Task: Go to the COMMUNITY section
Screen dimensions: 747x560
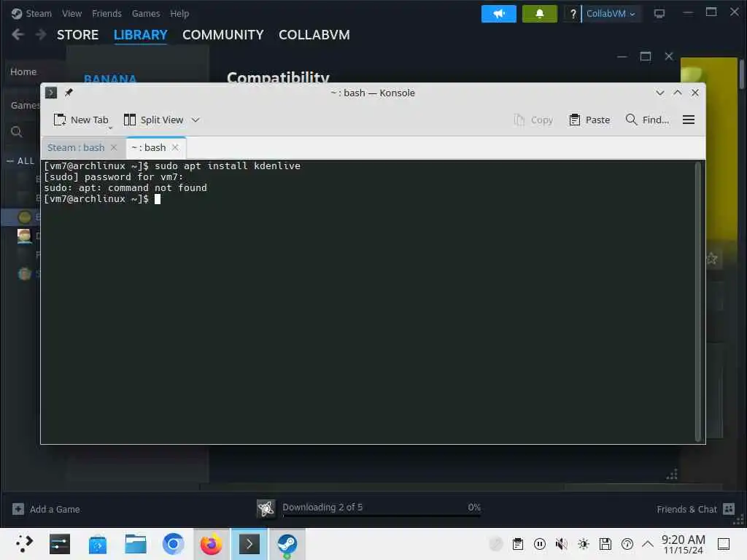Action: (x=223, y=35)
